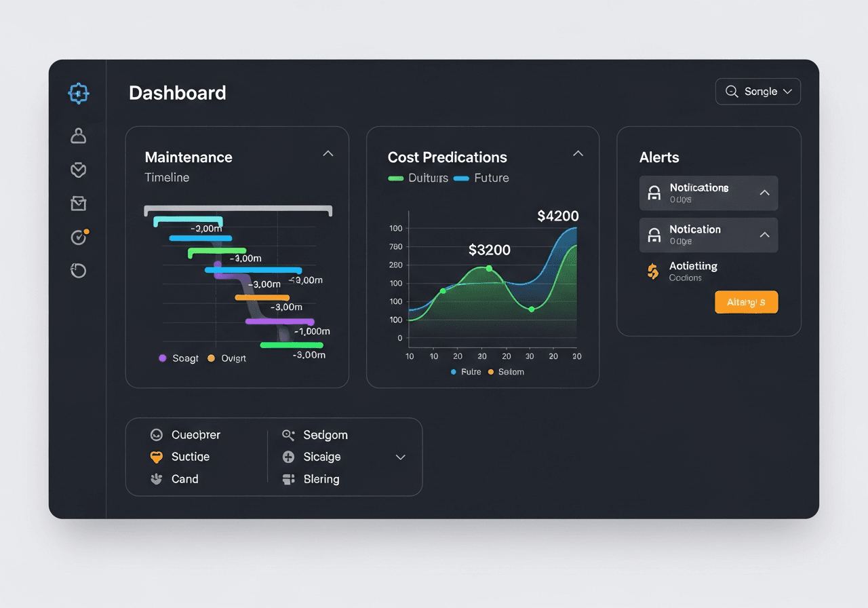The width and height of the screenshot is (868, 608).
Task: Click the inbox tray icon in the sidebar
Action: click(x=78, y=203)
